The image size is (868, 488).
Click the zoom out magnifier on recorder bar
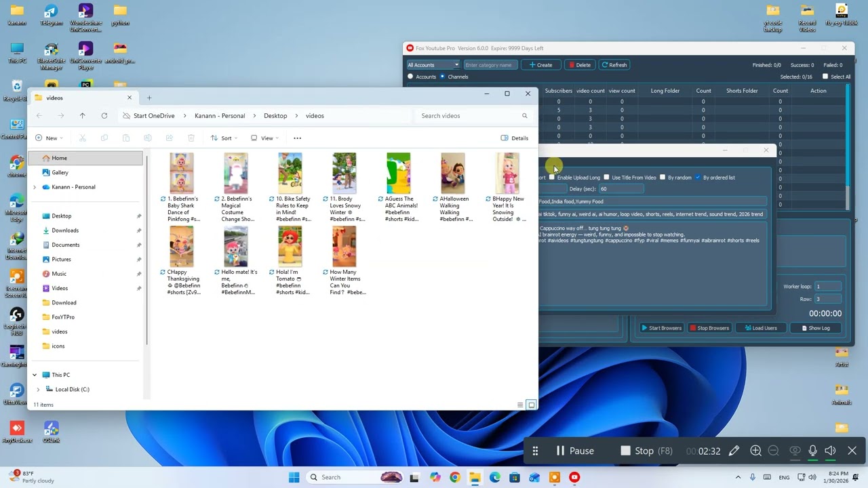[773, 451]
